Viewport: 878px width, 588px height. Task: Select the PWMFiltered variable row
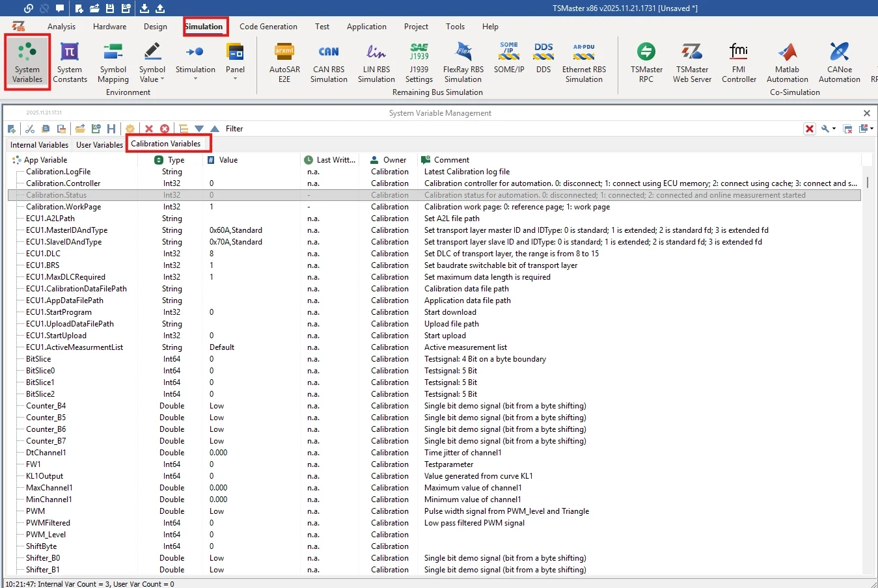tap(434, 523)
